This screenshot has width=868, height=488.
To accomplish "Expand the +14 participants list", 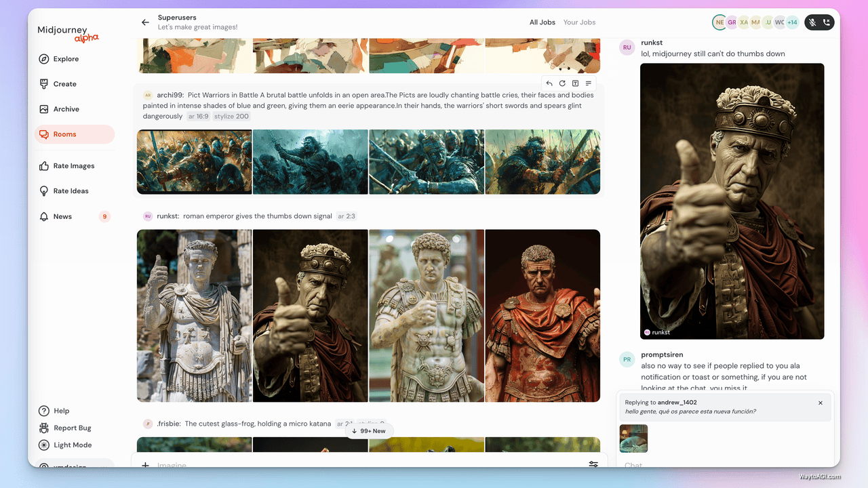I will coord(791,22).
